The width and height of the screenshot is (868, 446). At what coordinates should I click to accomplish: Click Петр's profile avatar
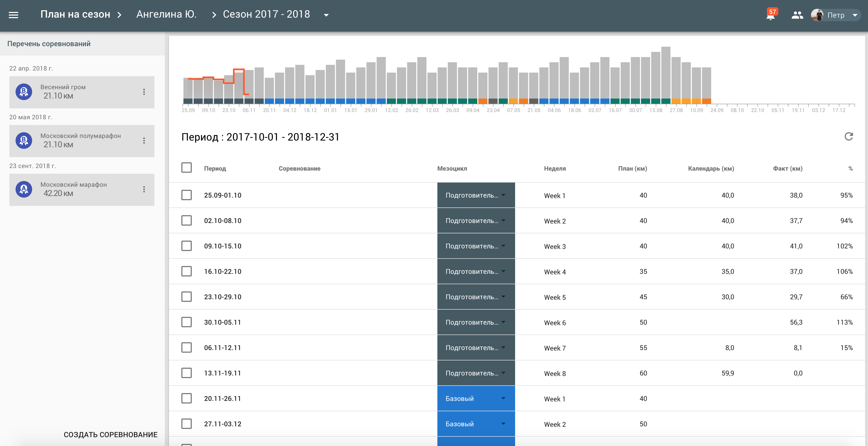[x=817, y=15]
